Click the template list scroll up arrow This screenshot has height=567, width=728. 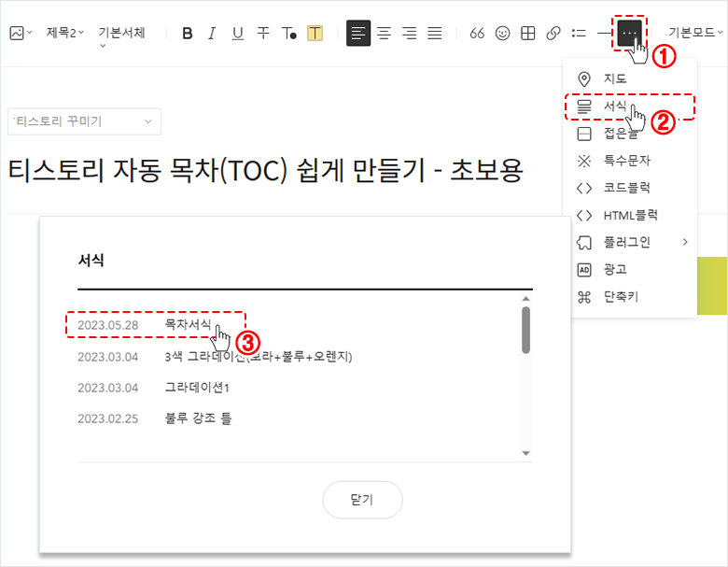point(525,299)
